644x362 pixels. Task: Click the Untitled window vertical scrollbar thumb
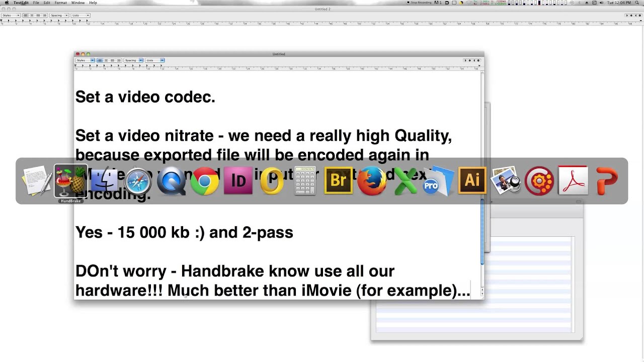coord(482,231)
